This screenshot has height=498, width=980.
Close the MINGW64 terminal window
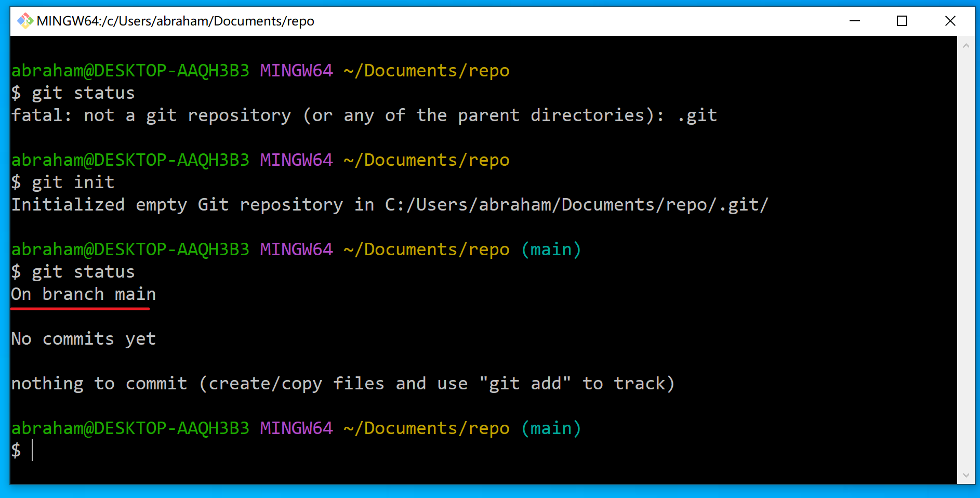(950, 21)
